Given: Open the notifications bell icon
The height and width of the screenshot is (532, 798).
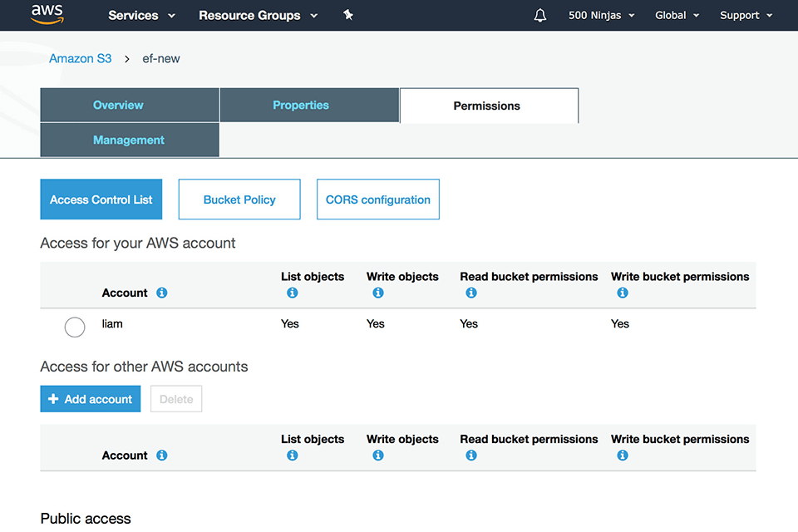Looking at the screenshot, I should tap(540, 15).
